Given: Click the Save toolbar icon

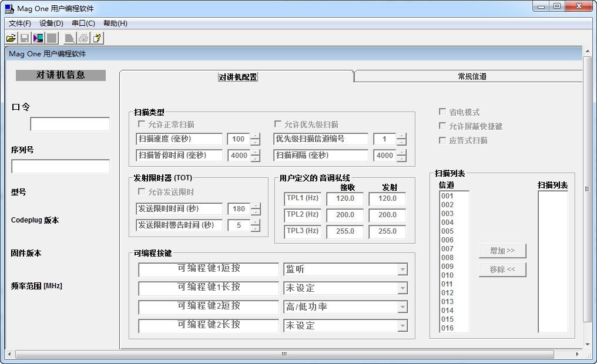Looking at the screenshot, I should 24,38.
